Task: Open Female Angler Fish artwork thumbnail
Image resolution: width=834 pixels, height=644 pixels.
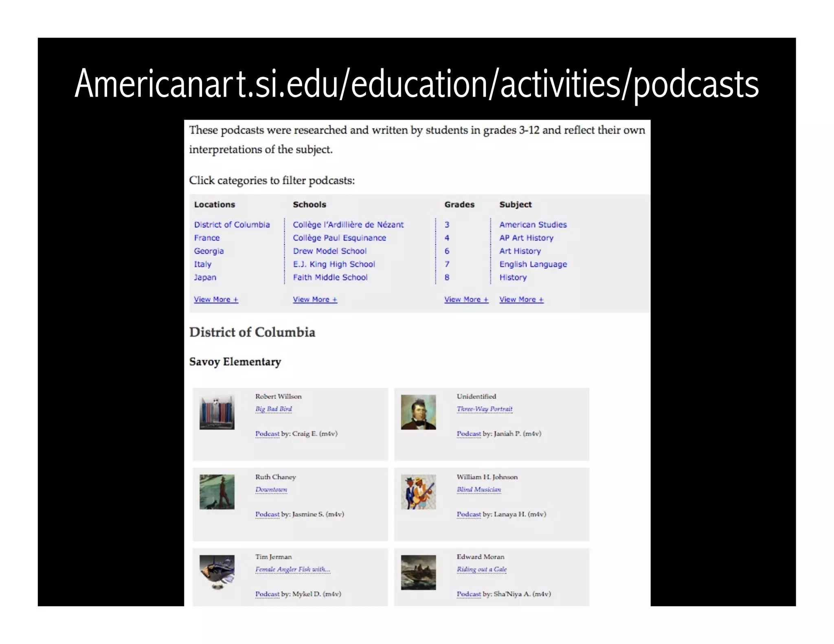Action: click(x=217, y=572)
